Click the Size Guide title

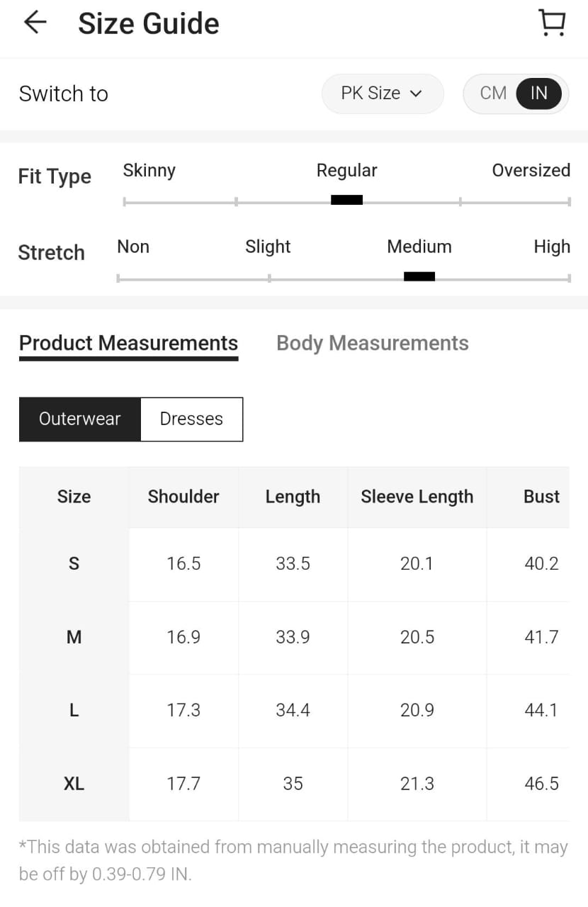point(148,23)
